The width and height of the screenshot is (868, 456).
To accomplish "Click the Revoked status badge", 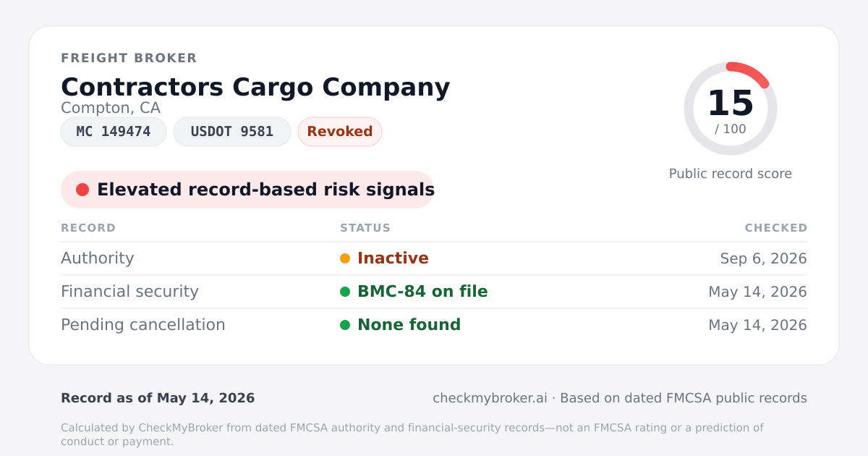I will (340, 132).
